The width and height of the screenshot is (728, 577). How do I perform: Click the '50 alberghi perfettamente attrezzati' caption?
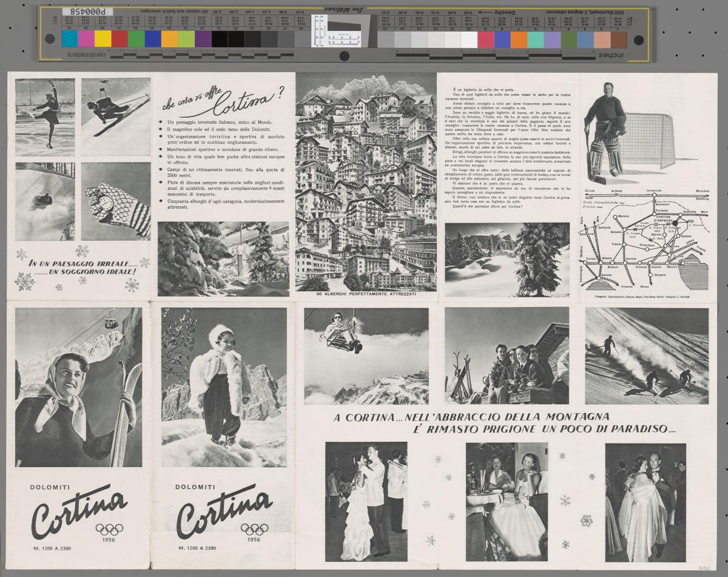pyautogui.click(x=366, y=294)
